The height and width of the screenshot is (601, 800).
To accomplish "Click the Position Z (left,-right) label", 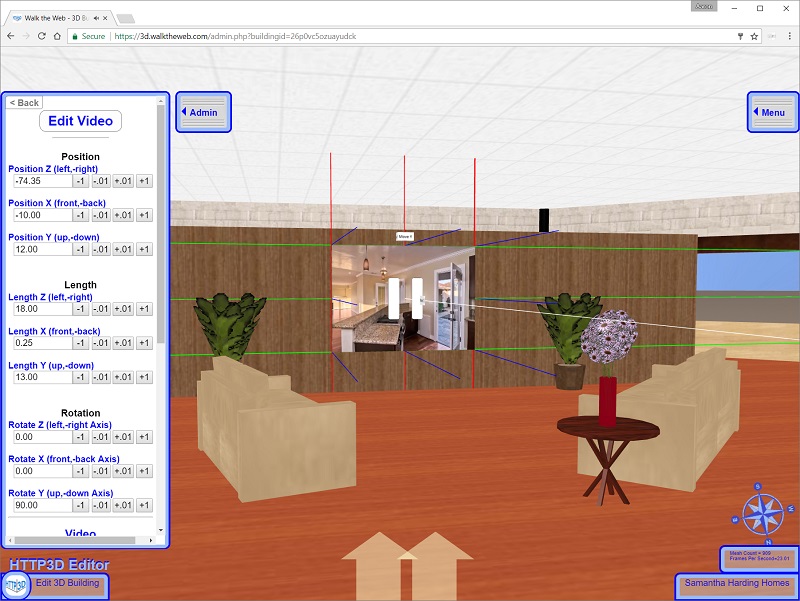I will [x=53, y=169].
